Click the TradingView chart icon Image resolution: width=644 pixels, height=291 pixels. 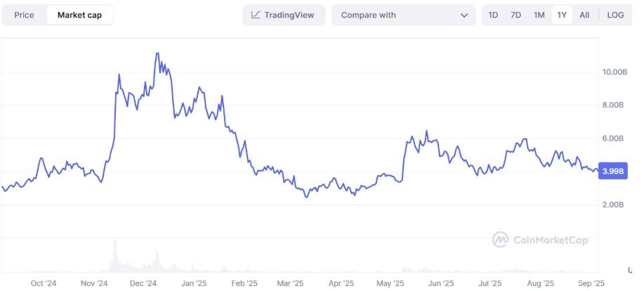[x=256, y=15]
